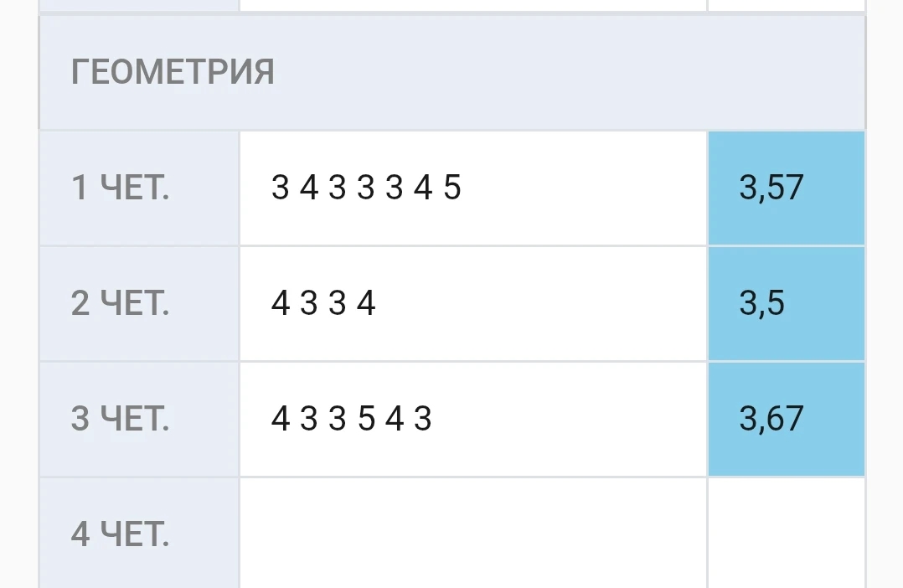Select the 3 ЧЕТ. row label

pyautogui.click(x=121, y=419)
